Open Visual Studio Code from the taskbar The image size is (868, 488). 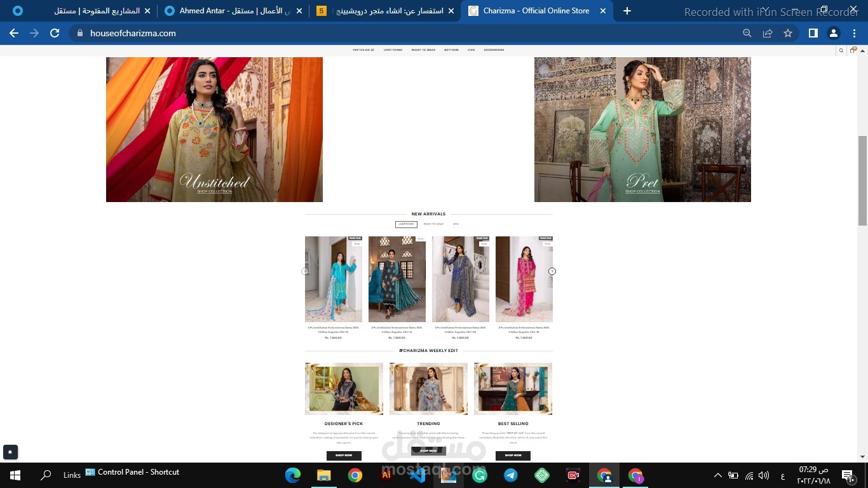pyautogui.click(x=417, y=475)
